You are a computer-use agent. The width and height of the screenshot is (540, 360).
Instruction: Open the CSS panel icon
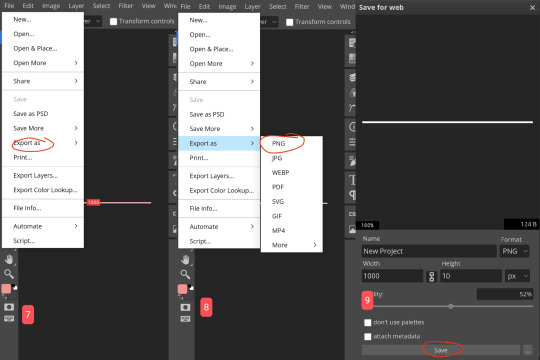click(x=352, y=214)
